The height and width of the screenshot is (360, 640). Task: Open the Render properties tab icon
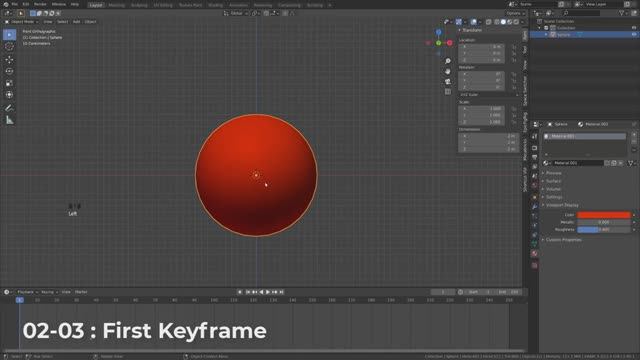click(x=534, y=148)
